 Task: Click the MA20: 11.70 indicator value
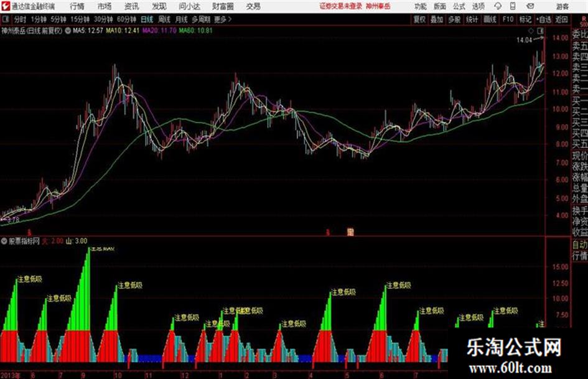click(159, 30)
